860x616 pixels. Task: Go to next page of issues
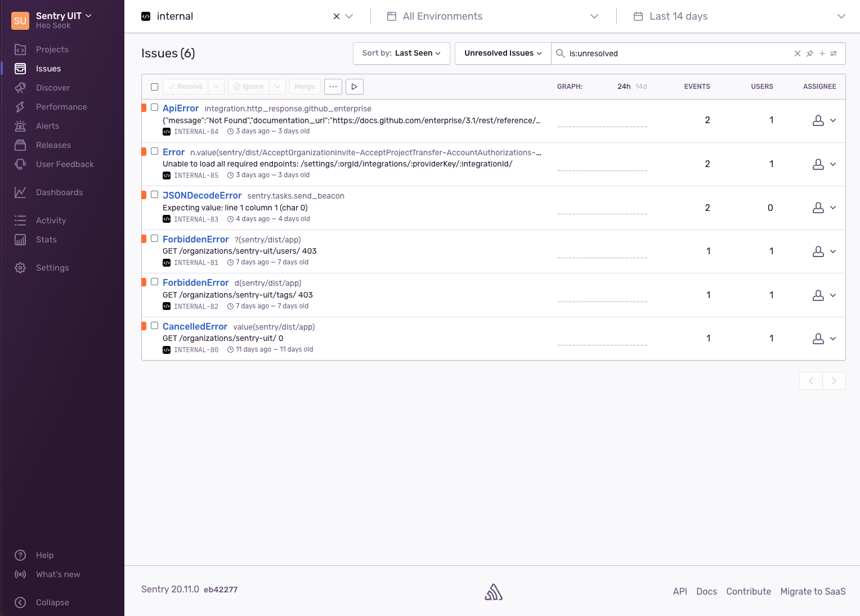[x=834, y=381]
